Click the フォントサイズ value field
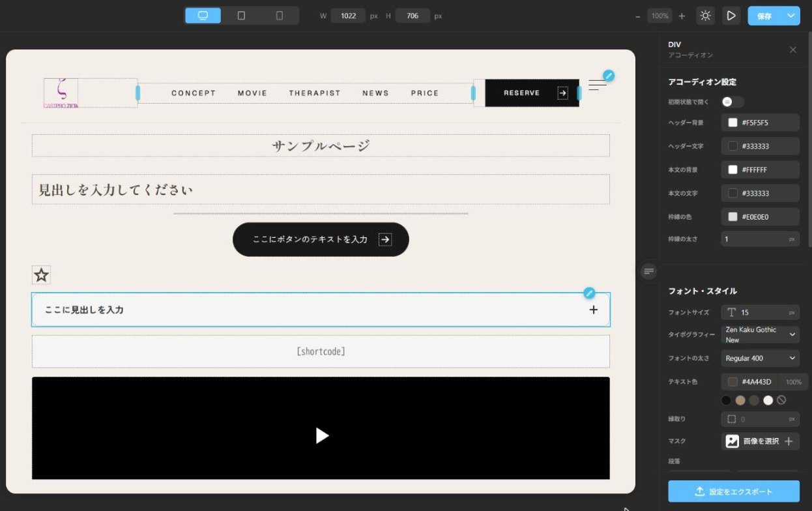 [761, 312]
